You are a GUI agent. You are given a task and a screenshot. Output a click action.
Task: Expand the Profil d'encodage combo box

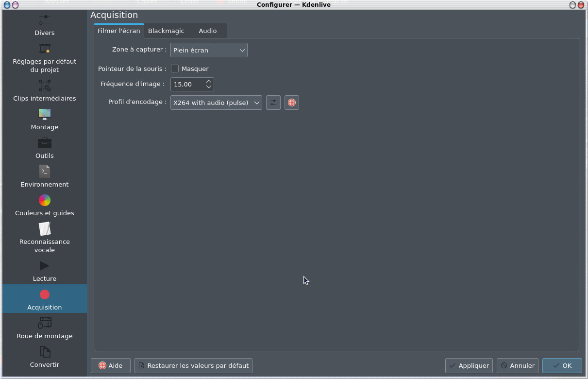pos(216,103)
